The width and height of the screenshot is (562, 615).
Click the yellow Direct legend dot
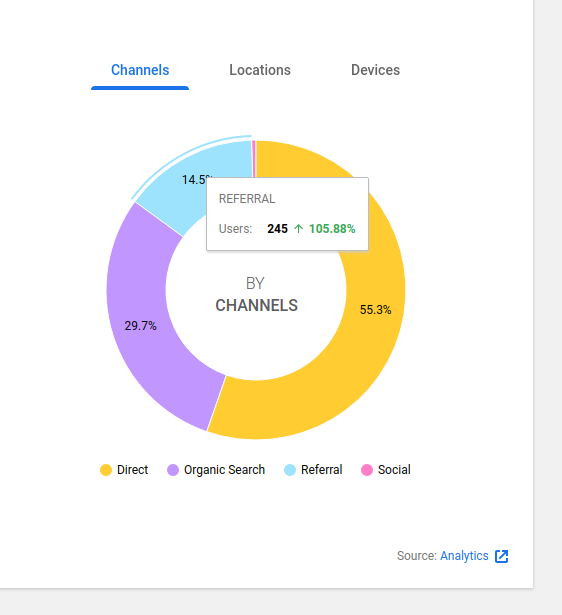click(106, 470)
